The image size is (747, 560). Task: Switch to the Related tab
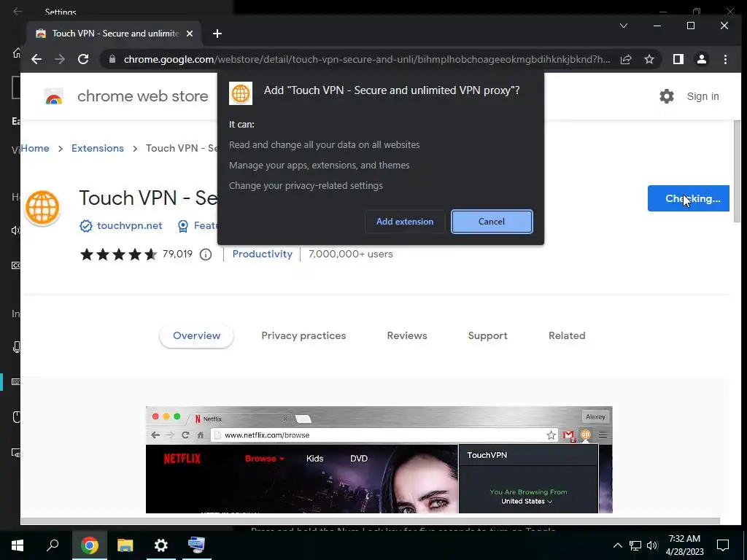click(x=566, y=335)
